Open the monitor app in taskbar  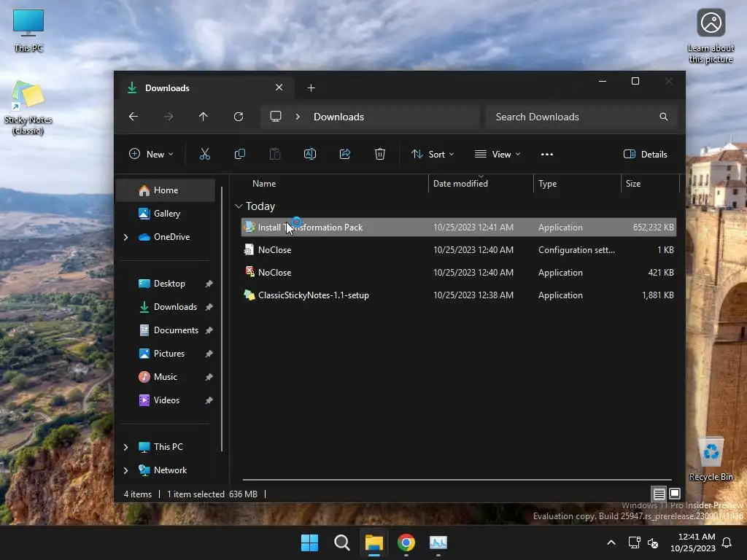coord(438,542)
